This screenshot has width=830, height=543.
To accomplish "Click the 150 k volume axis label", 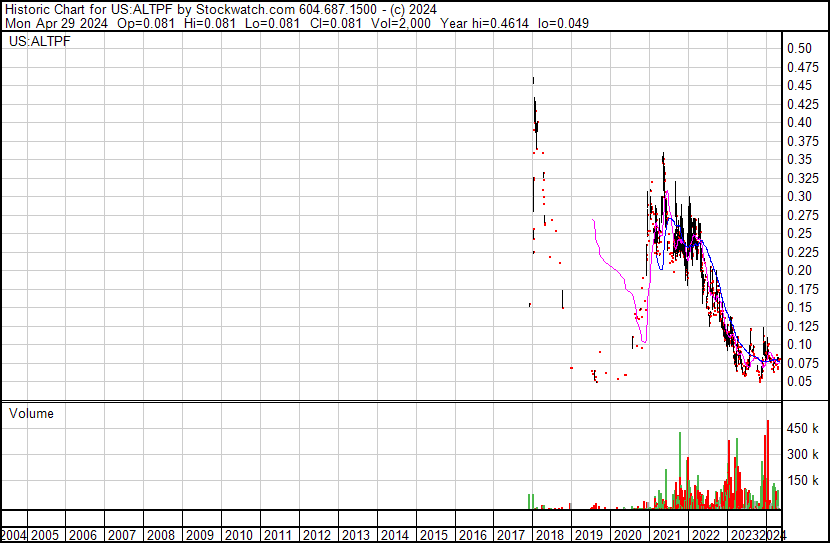I will tap(803, 481).
